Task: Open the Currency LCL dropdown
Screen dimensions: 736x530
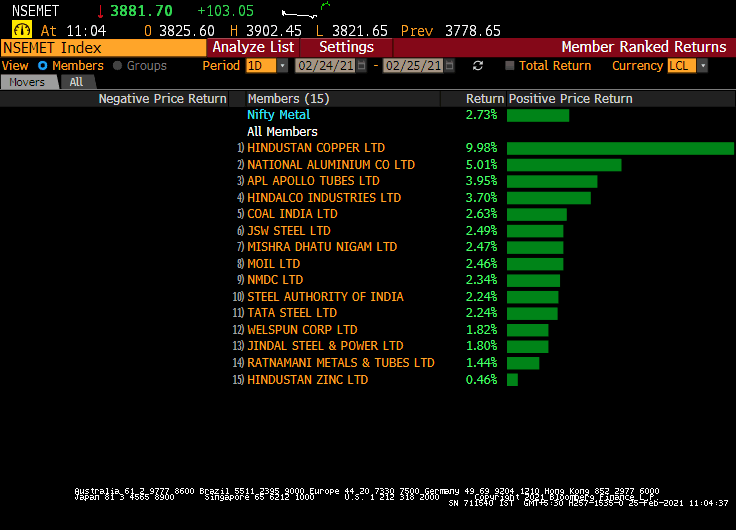Action: tap(702, 66)
